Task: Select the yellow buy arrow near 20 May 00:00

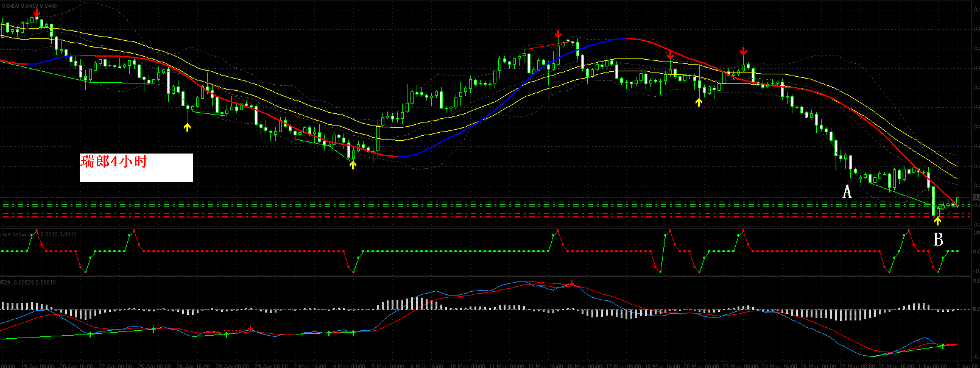Action: 699,102
